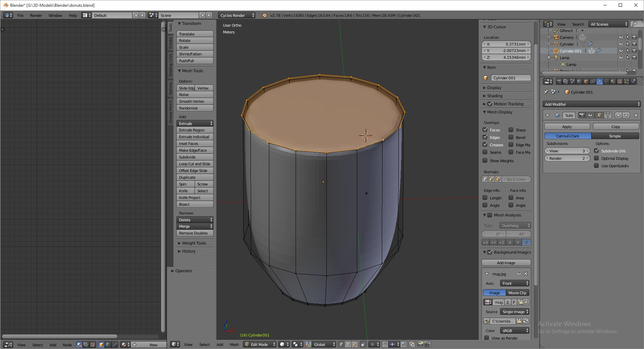This screenshot has width=644, height=349.
Task: Toggle Cylinder.001 visibility eye in outliner
Action: [x=621, y=51]
